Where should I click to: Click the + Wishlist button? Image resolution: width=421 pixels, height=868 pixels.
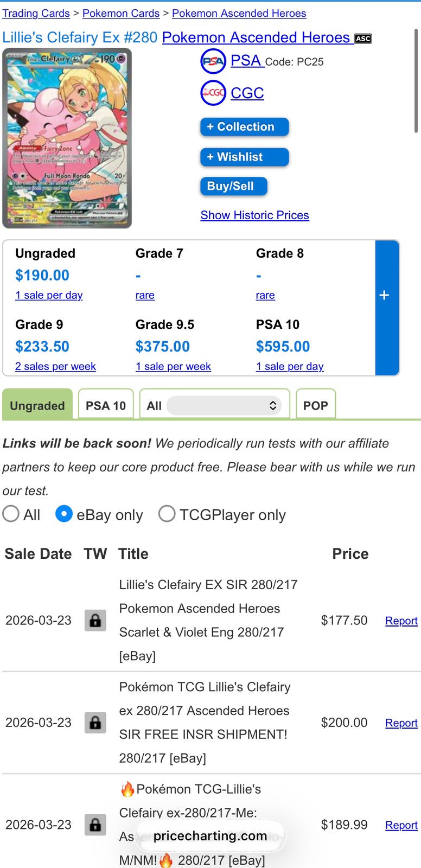coord(245,157)
